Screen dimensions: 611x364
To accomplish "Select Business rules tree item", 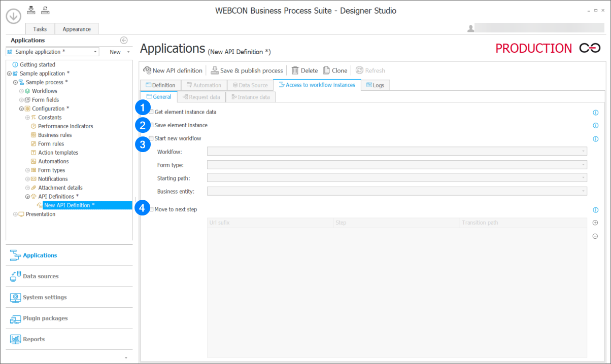I will pyautogui.click(x=55, y=135).
